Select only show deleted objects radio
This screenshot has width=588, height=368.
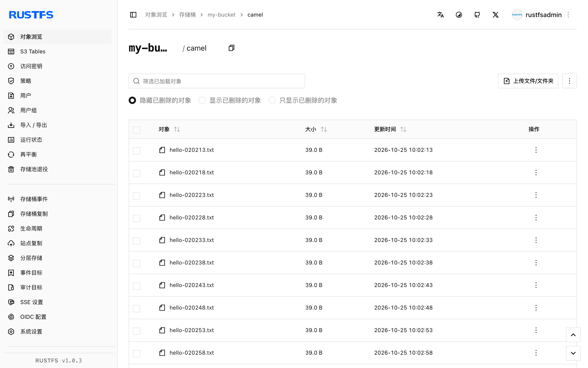click(272, 100)
